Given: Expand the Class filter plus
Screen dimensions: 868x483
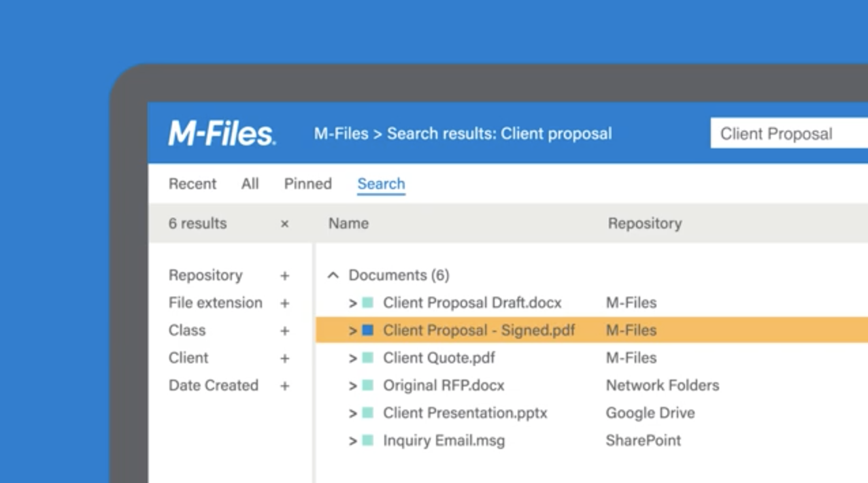Looking at the screenshot, I should [x=285, y=331].
